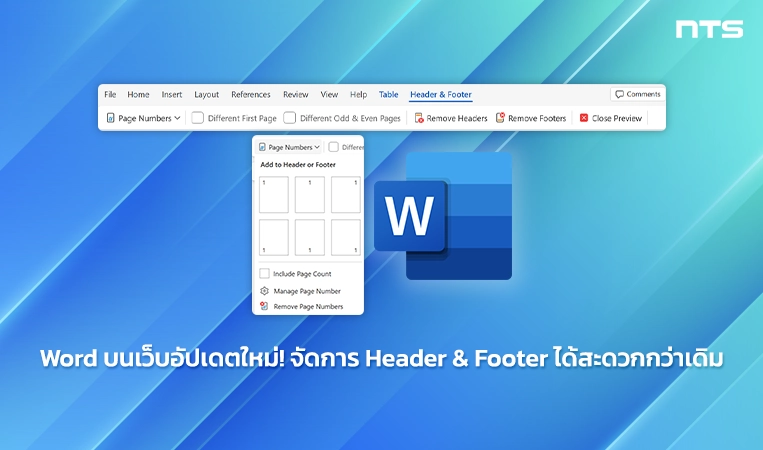Click the Close Preview label
The width and height of the screenshot is (763, 450).
click(x=617, y=118)
